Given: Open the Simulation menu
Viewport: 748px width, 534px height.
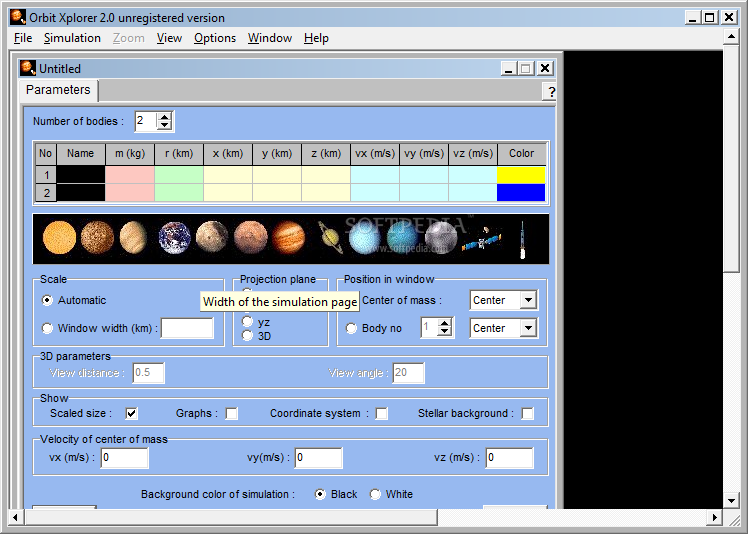Looking at the screenshot, I should (x=72, y=38).
